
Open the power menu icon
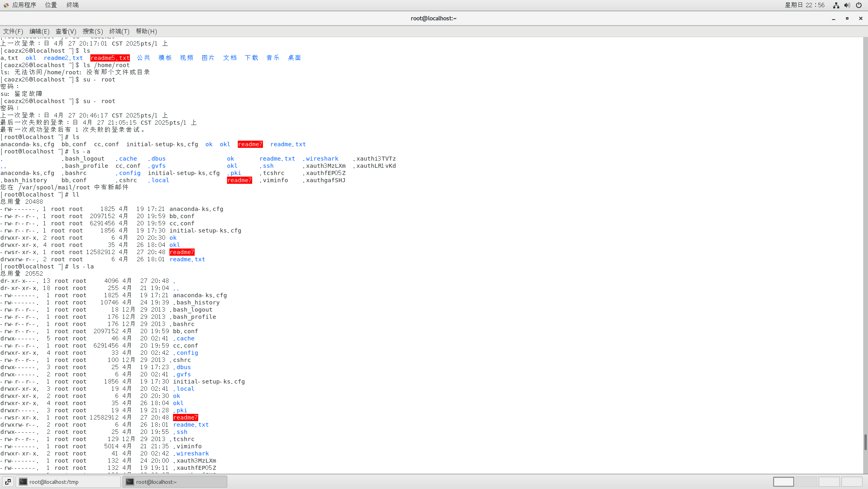[859, 5]
